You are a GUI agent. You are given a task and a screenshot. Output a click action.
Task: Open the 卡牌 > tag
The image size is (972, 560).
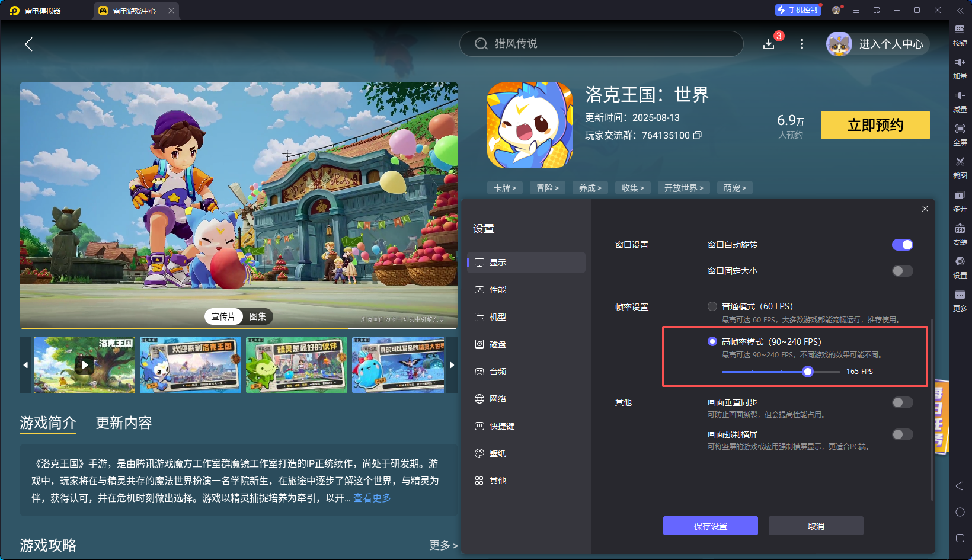coord(505,188)
